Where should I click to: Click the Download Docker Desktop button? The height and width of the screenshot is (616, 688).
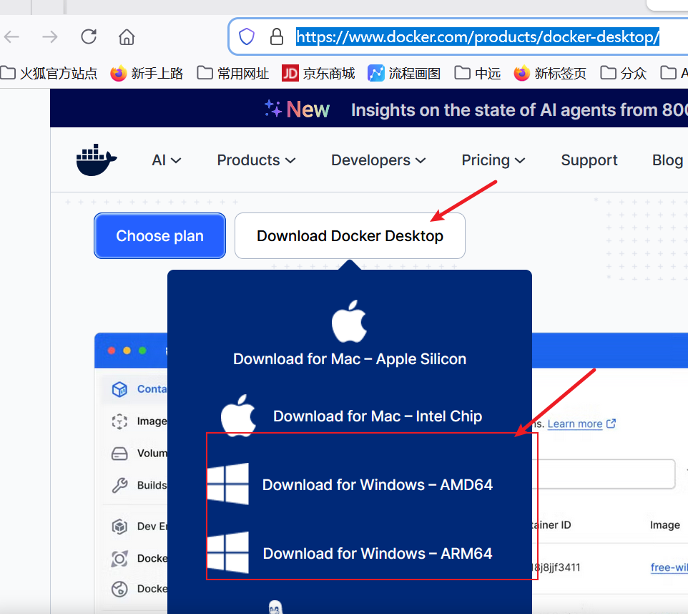coord(350,236)
